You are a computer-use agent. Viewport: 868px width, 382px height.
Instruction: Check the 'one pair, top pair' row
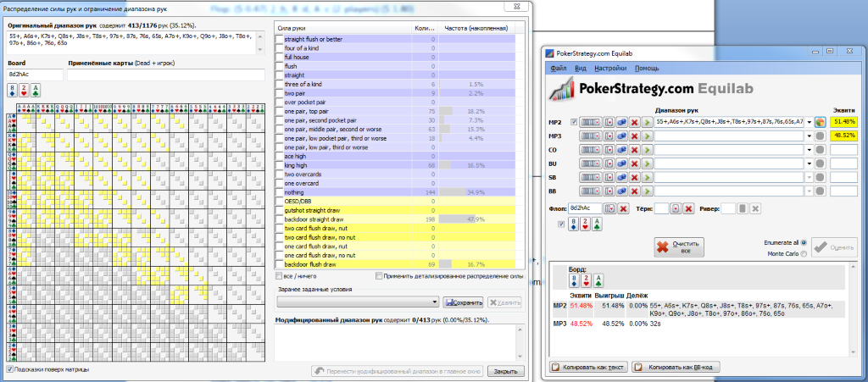[x=279, y=111]
